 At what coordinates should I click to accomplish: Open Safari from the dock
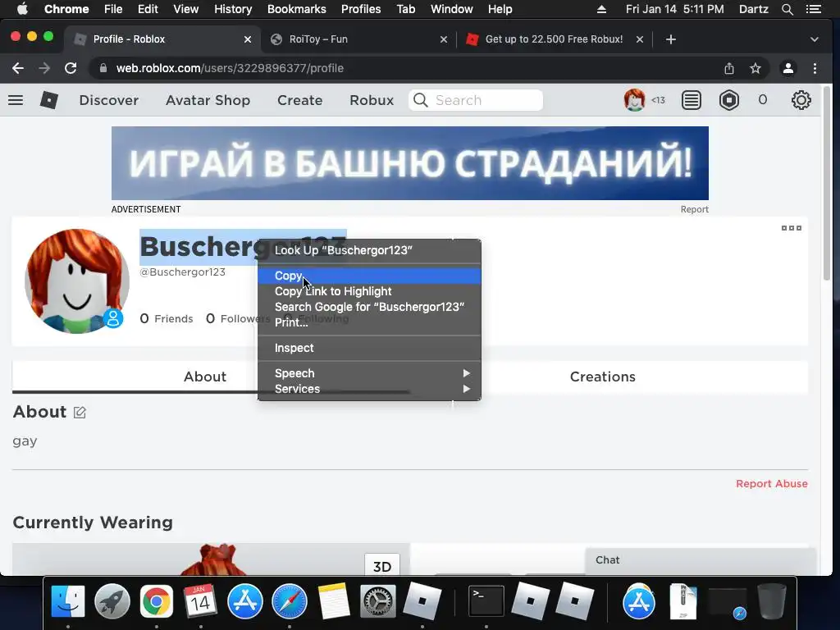290,601
